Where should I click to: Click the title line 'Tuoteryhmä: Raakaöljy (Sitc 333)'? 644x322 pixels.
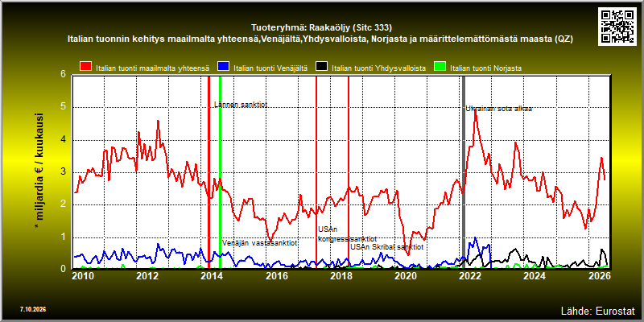(321, 28)
